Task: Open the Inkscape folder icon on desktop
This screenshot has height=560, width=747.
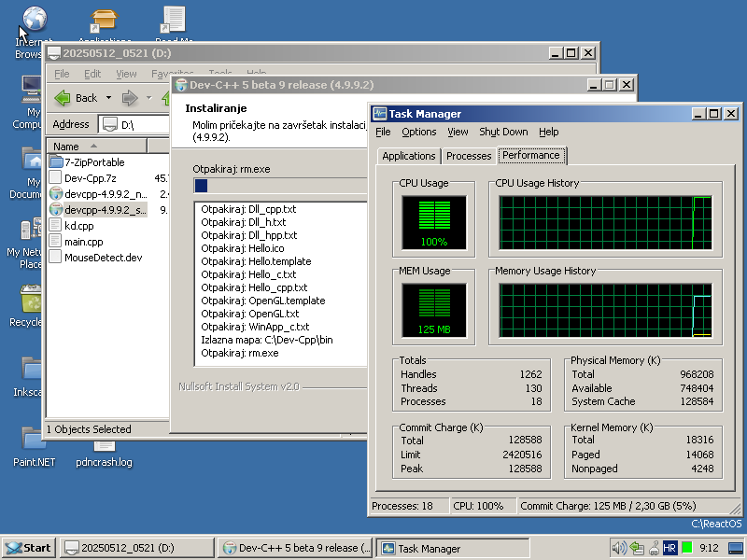Action: 33,369
